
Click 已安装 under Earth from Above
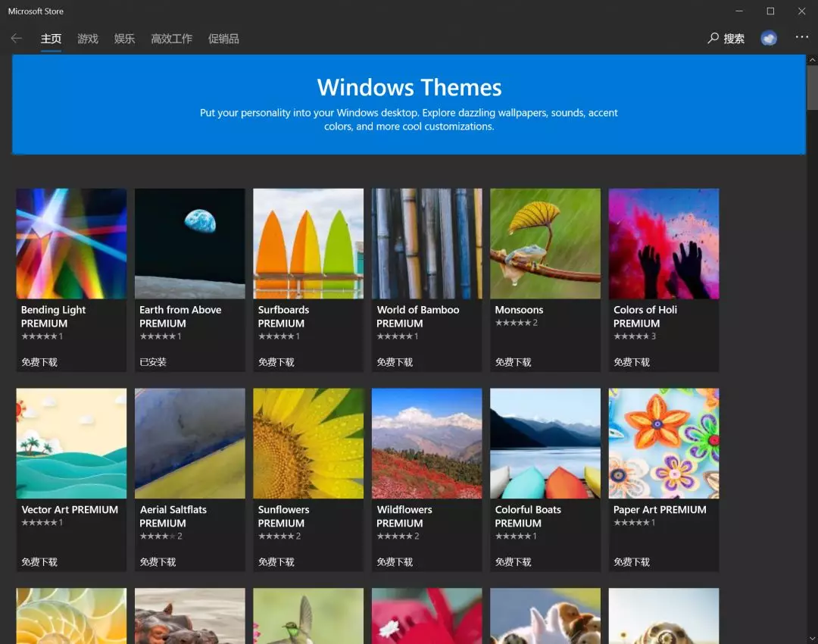point(153,362)
